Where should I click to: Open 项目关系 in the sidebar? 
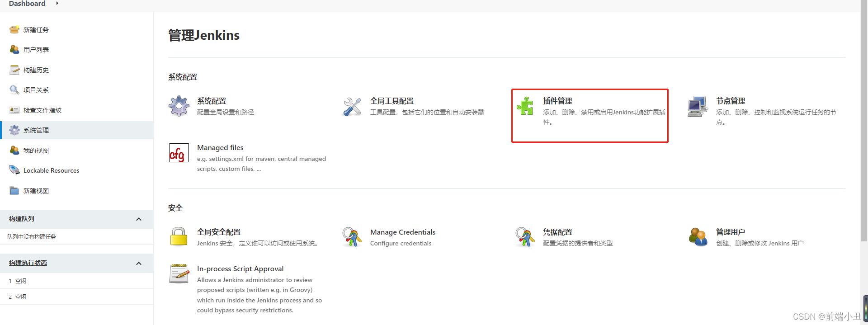[x=36, y=90]
